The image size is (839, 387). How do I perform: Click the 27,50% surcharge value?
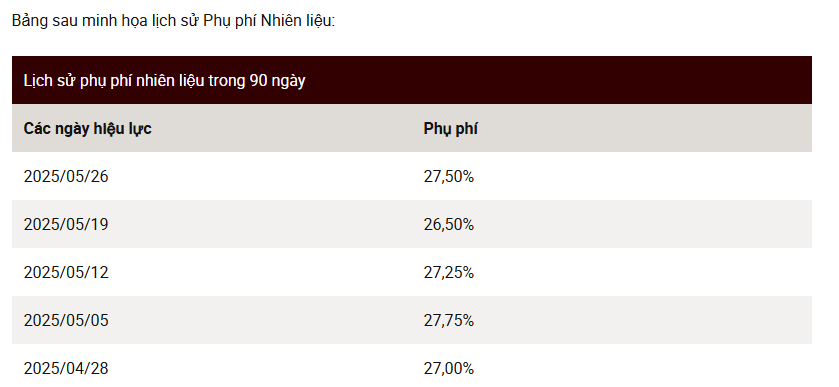tap(449, 177)
